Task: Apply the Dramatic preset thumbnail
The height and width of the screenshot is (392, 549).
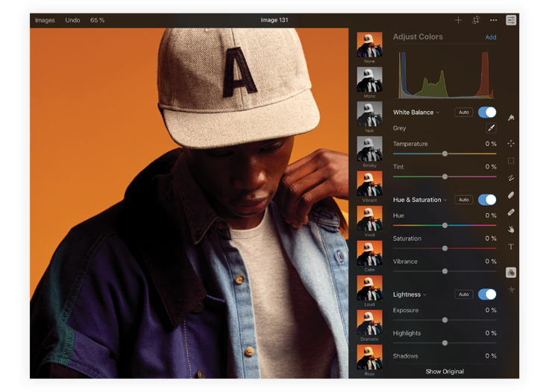Action: coord(369,323)
